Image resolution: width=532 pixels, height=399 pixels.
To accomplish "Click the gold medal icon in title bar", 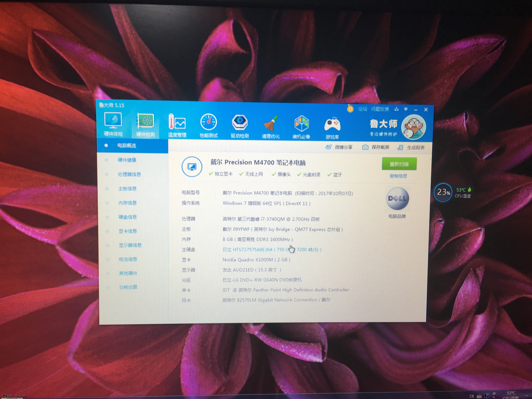I will 350,109.
